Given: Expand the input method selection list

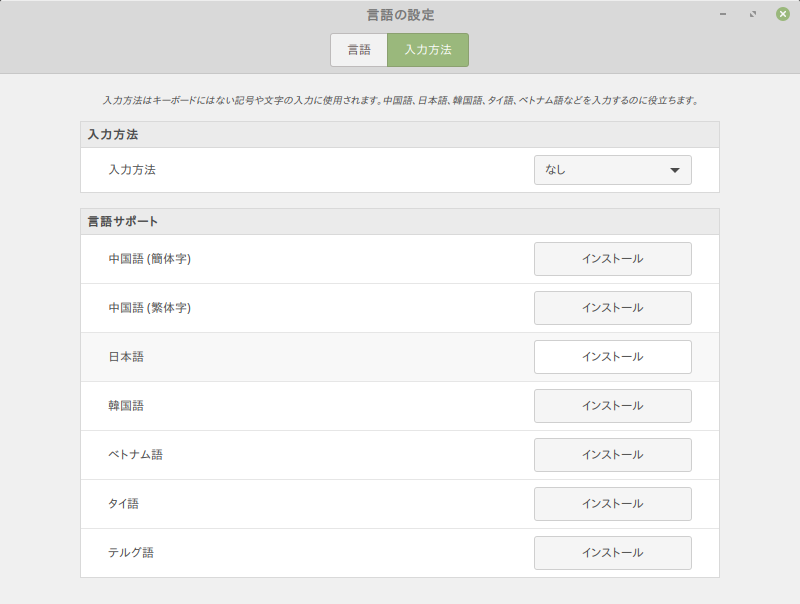Looking at the screenshot, I should [x=612, y=170].
